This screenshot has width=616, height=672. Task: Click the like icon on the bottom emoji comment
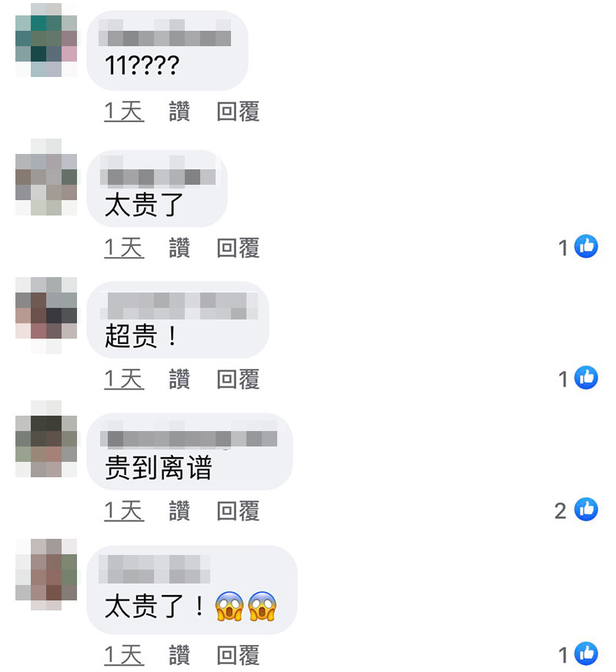[x=586, y=654]
